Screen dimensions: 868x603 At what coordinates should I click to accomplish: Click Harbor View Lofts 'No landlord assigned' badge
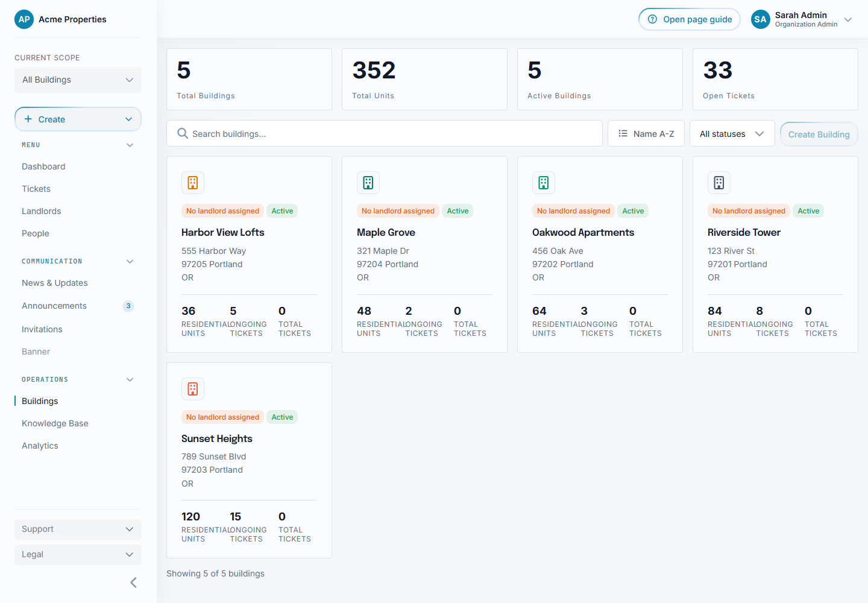[222, 211]
